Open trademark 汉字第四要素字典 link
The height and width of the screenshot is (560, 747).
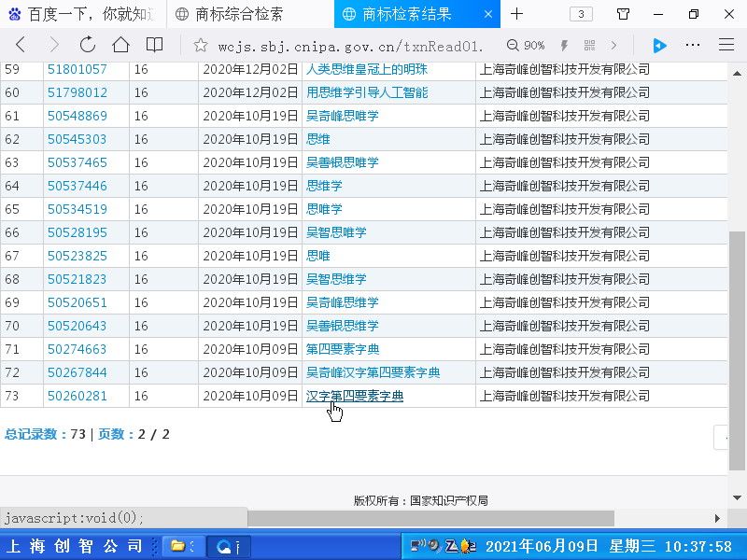click(x=355, y=396)
